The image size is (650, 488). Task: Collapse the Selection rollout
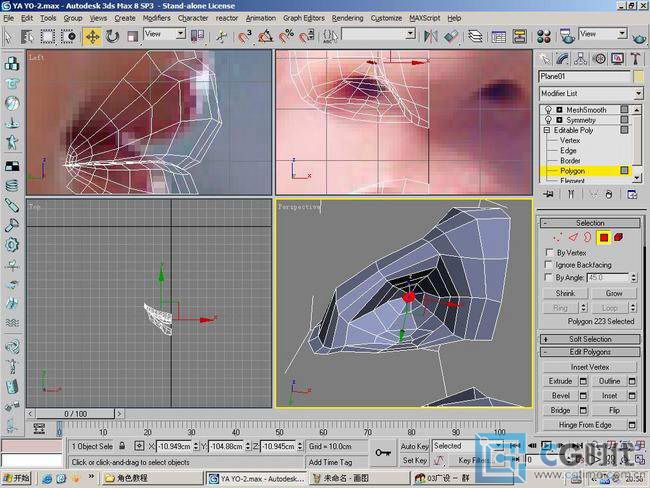click(590, 223)
